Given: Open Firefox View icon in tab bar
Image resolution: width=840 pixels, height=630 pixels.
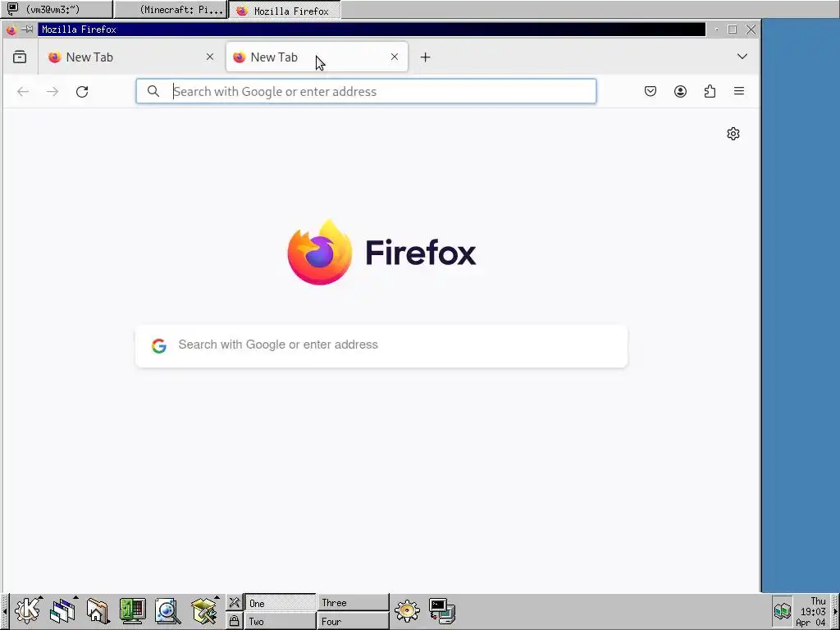Looking at the screenshot, I should pos(20,57).
